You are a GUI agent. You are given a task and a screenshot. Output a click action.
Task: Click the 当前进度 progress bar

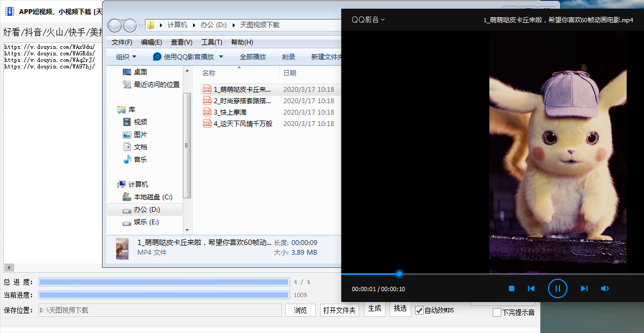pyautogui.click(x=164, y=295)
